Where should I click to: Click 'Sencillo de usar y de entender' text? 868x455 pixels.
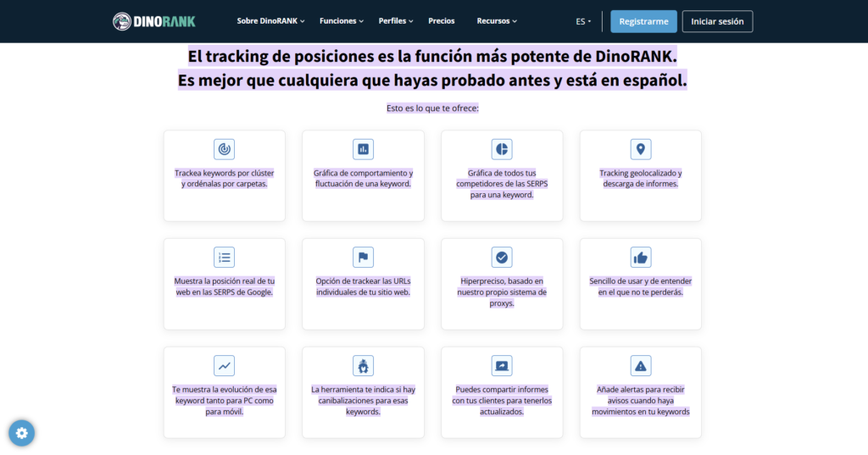641,286
